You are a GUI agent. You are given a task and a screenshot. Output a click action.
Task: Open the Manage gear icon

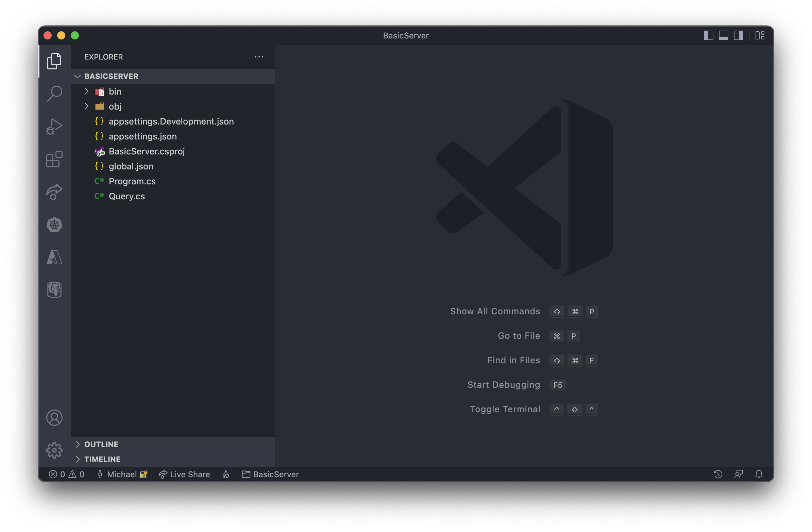(x=54, y=451)
